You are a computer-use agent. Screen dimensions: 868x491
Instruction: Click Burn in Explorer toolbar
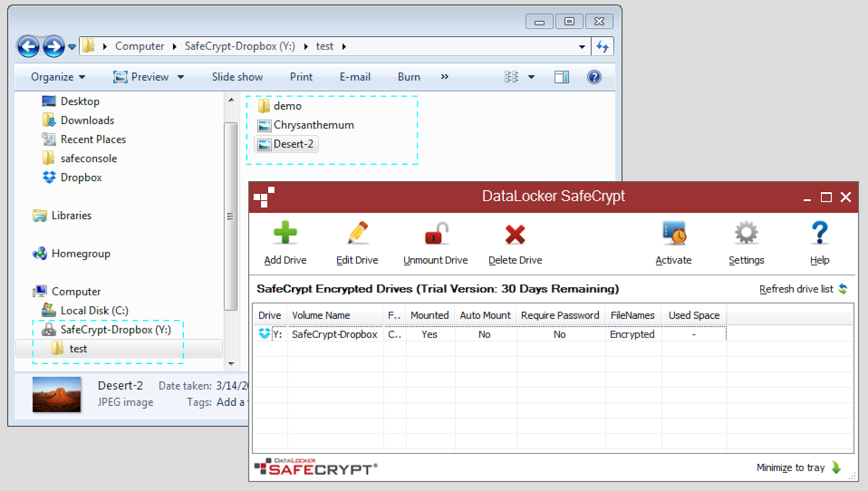[409, 77]
